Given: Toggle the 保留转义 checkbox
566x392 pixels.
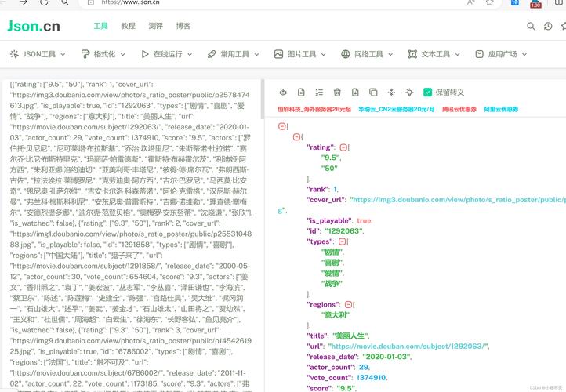Looking at the screenshot, I should pyautogui.click(x=427, y=93).
